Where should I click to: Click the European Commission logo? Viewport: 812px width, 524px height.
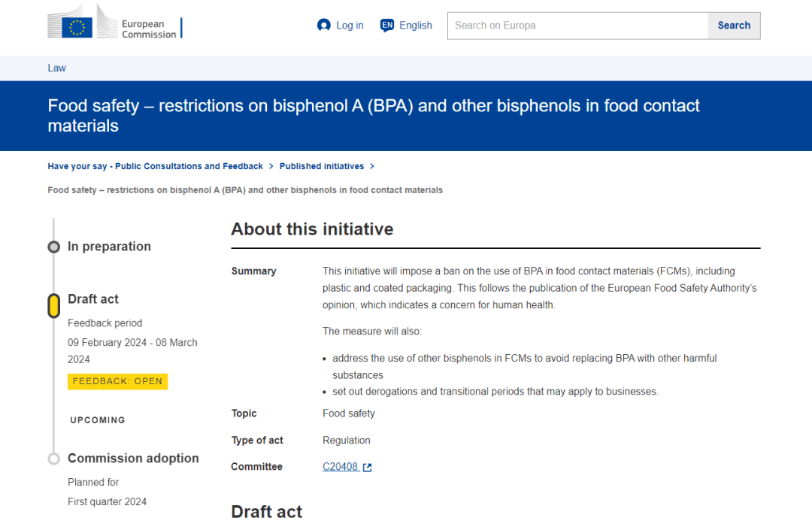114,23
